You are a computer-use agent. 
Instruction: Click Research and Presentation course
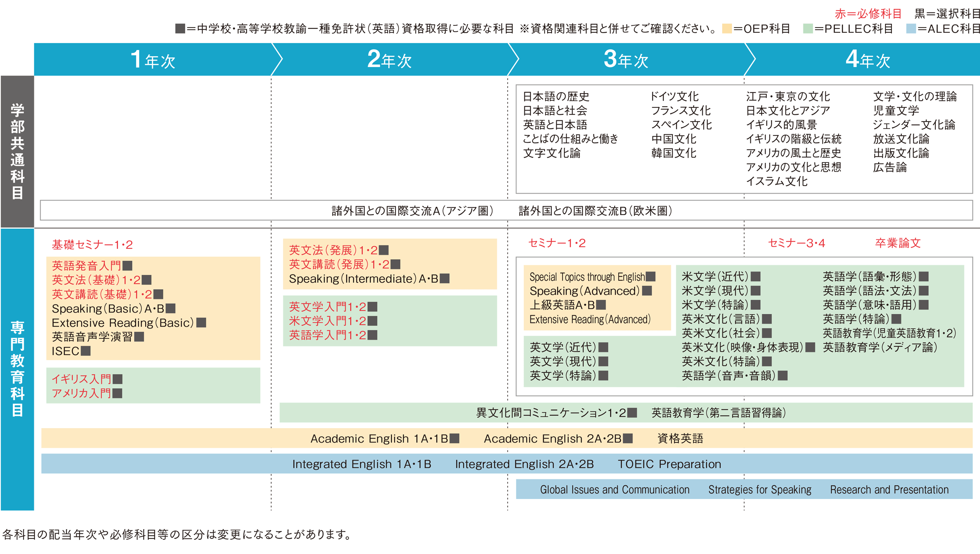pos(889,490)
